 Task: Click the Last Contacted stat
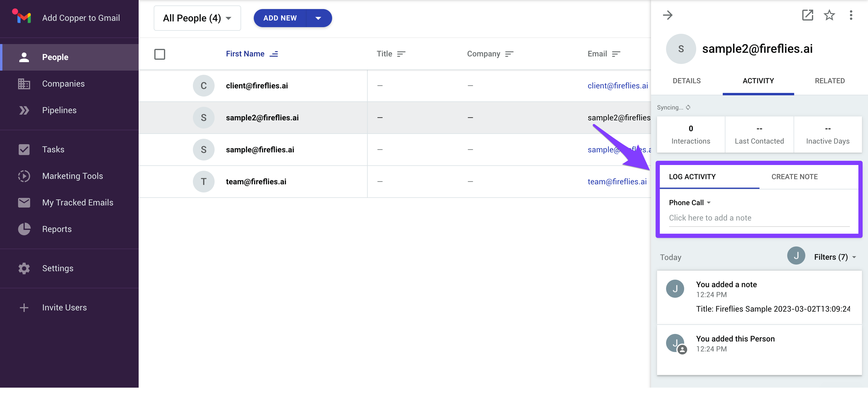(759, 135)
